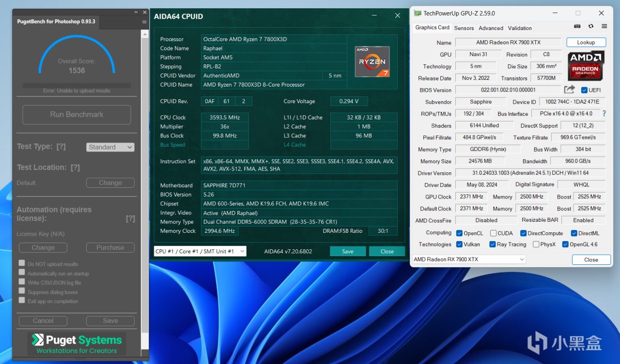Click the PugetBench Overall Score progress arc
The width and height of the screenshot is (620, 364).
tap(77, 53)
